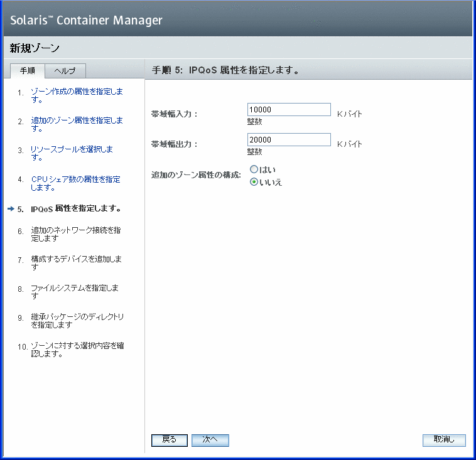Click the Solaris Container Manager banner title

click(86, 20)
